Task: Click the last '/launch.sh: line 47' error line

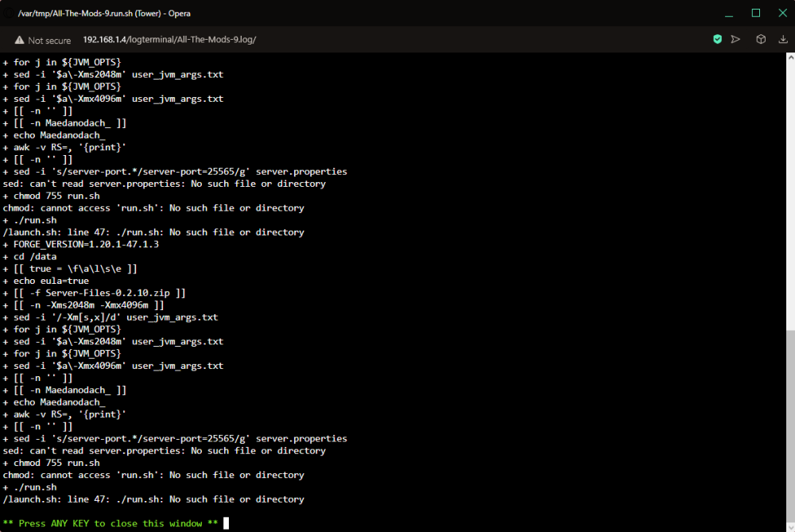Action: tap(153, 499)
